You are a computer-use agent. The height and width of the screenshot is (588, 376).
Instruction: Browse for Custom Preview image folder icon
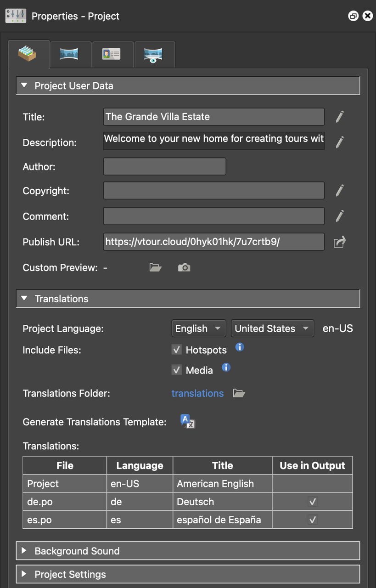(156, 267)
